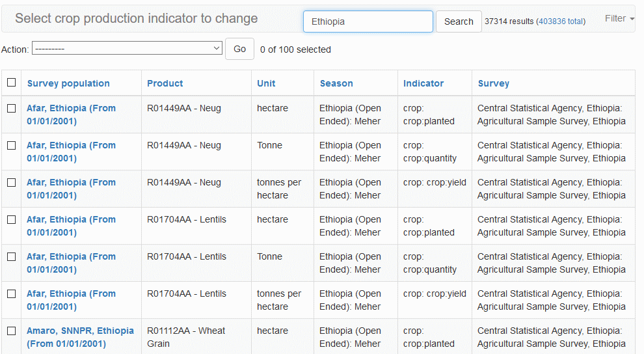Sort table by Unit column header
Screen dimensions: 644x354
click(266, 83)
